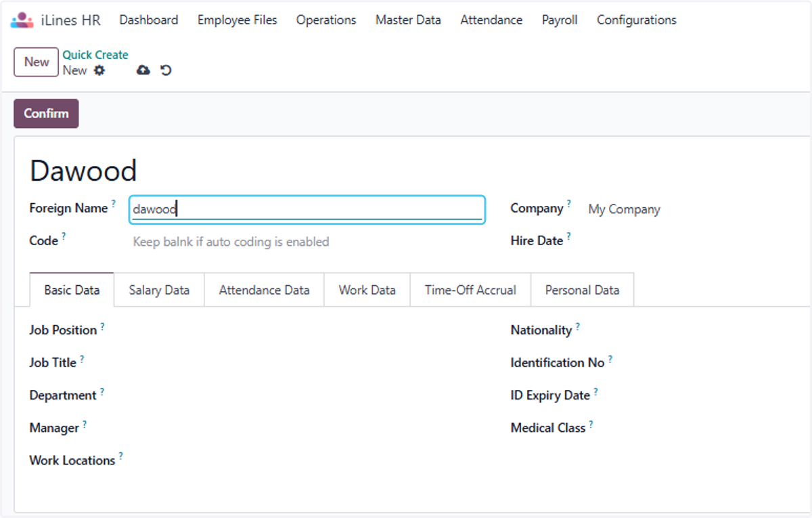Viewport: 812px width, 518px height.
Task: Show the Department help question mark
Action: (x=102, y=391)
